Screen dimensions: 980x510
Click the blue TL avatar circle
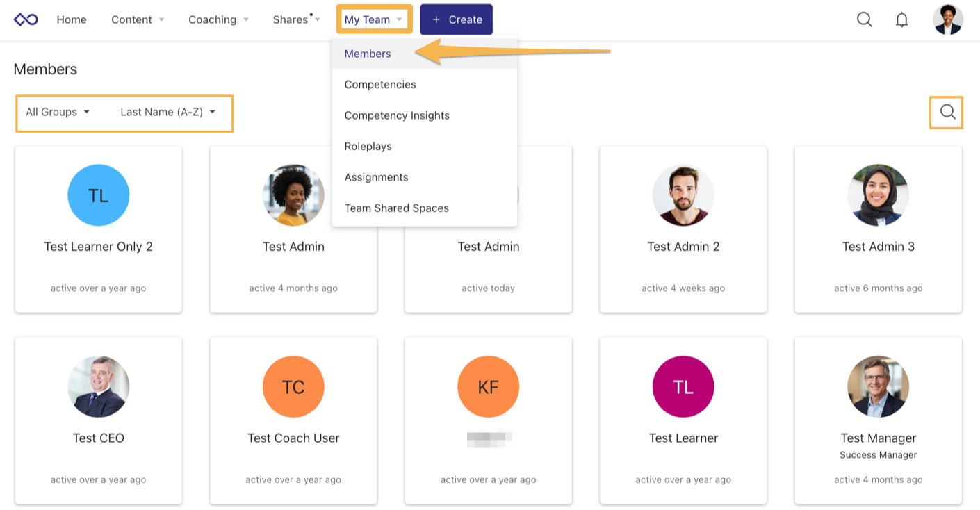[x=98, y=195]
